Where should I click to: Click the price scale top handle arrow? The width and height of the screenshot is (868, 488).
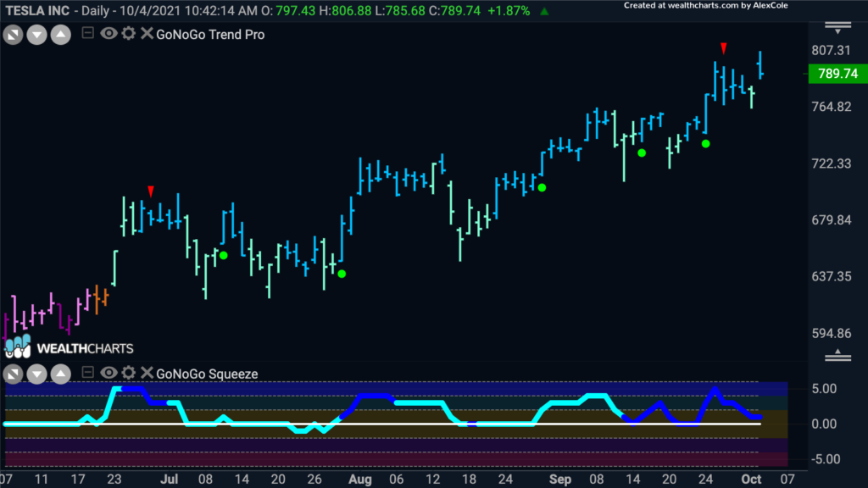838,28
